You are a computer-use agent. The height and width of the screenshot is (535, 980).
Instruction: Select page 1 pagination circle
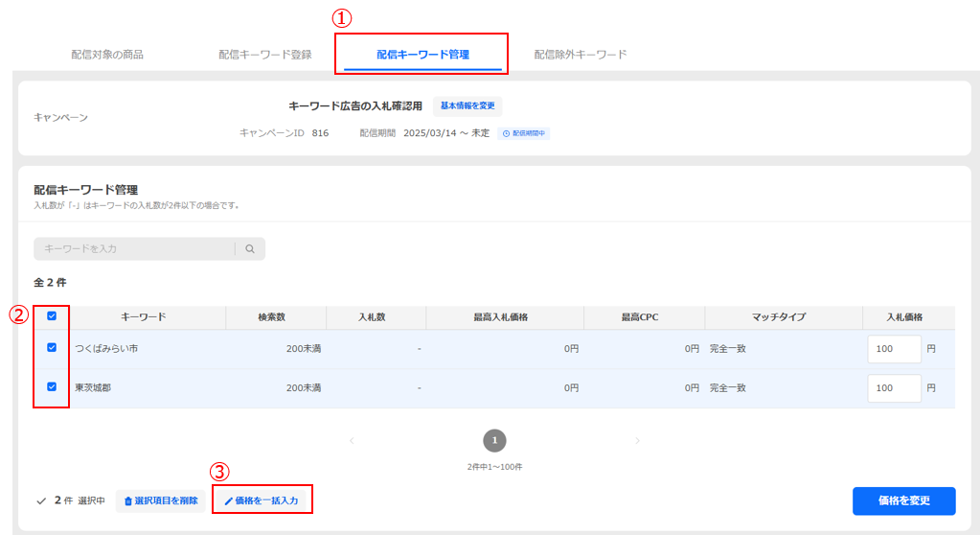point(494,440)
